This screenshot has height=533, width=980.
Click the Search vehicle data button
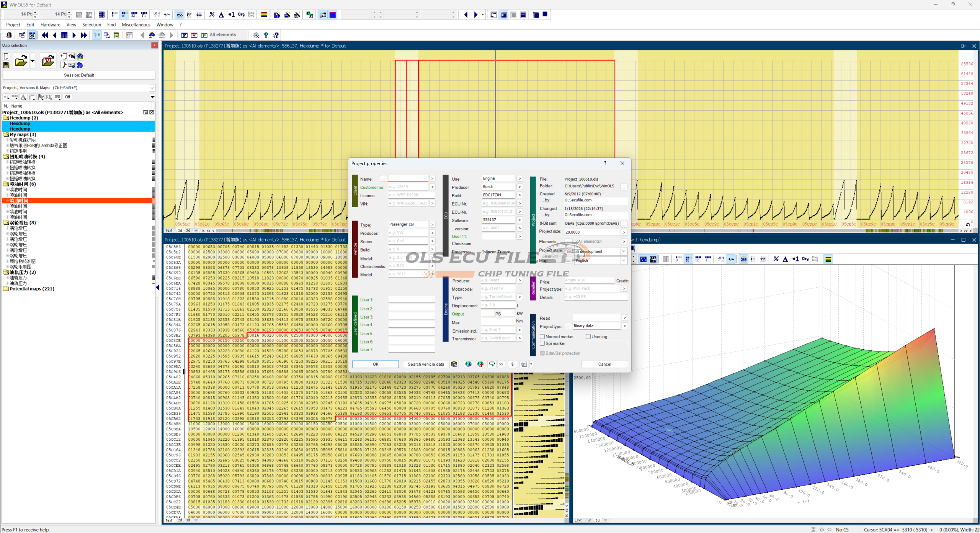tap(426, 364)
